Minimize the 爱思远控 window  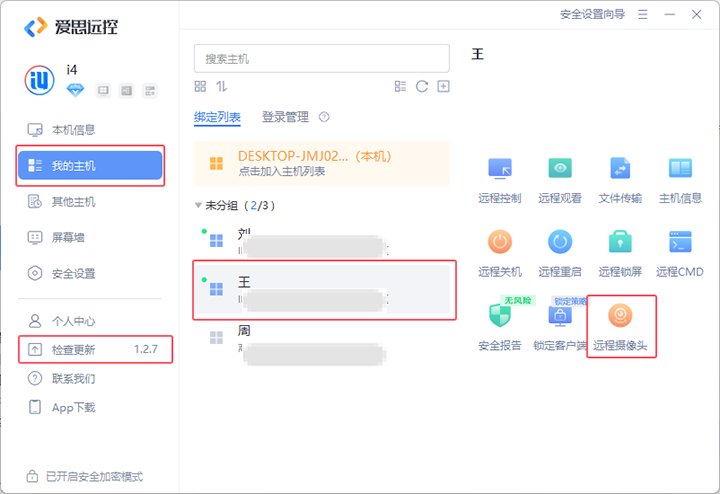[x=669, y=15]
